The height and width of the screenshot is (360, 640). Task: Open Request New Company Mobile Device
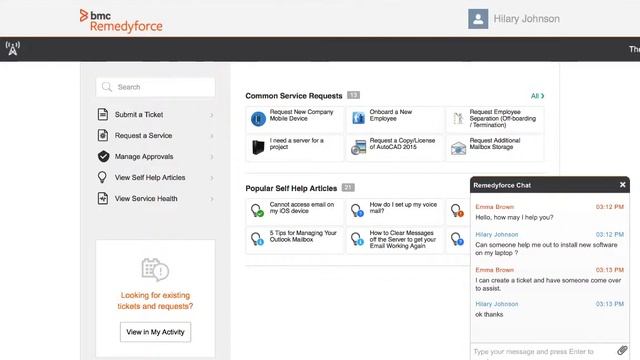295,119
